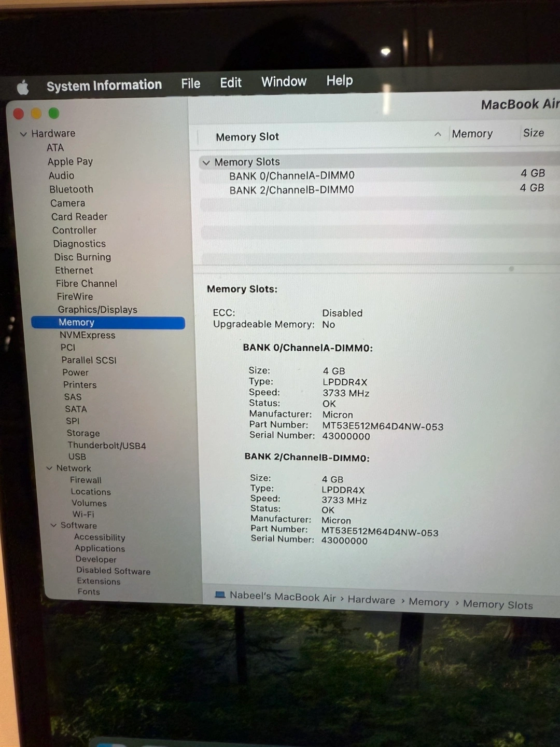Select ATA in the sidebar

tap(55, 147)
